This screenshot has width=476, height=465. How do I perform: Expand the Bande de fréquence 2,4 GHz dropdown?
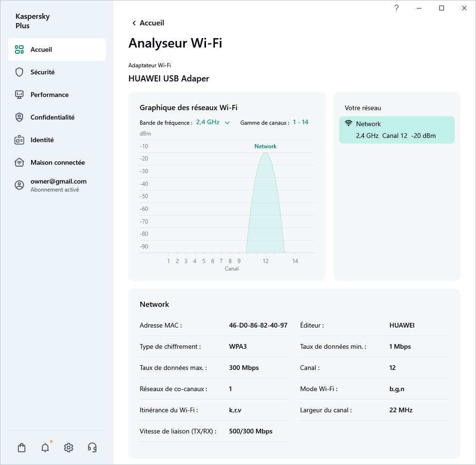click(x=208, y=122)
